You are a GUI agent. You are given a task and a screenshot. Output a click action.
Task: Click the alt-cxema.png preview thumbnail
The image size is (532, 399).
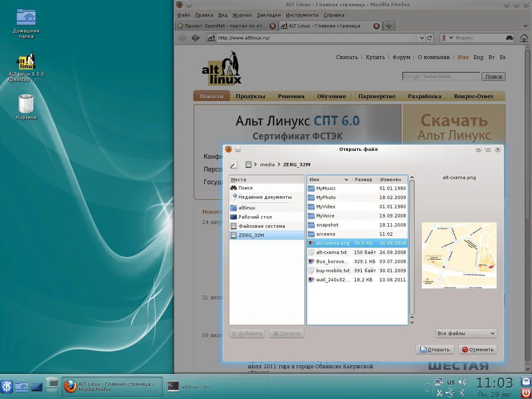[x=459, y=256]
